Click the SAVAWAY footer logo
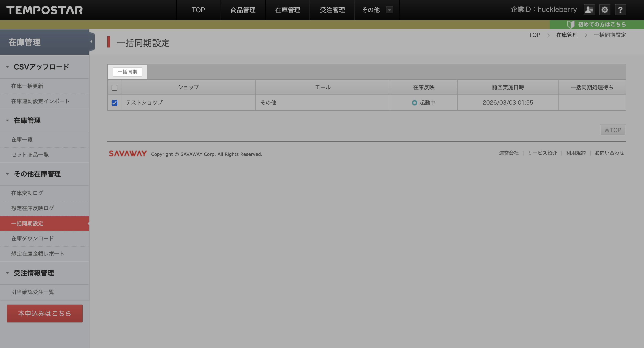The image size is (644, 348). (128, 153)
